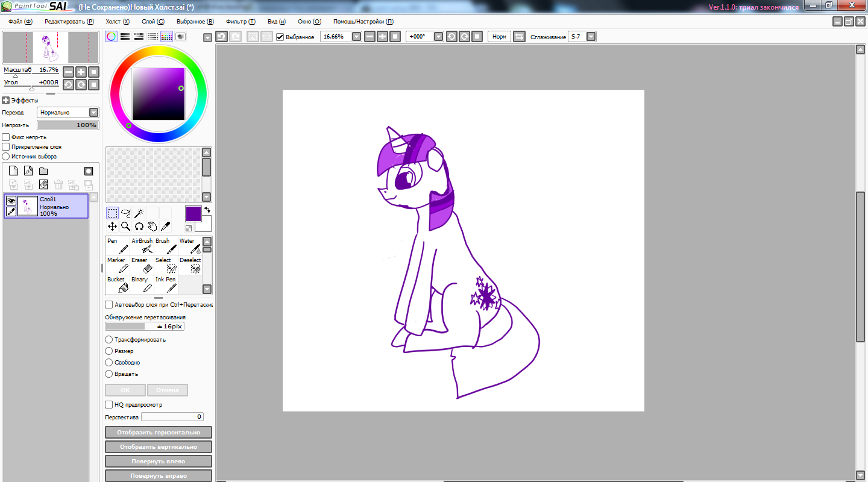Create a new layer folder

click(43, 171)
